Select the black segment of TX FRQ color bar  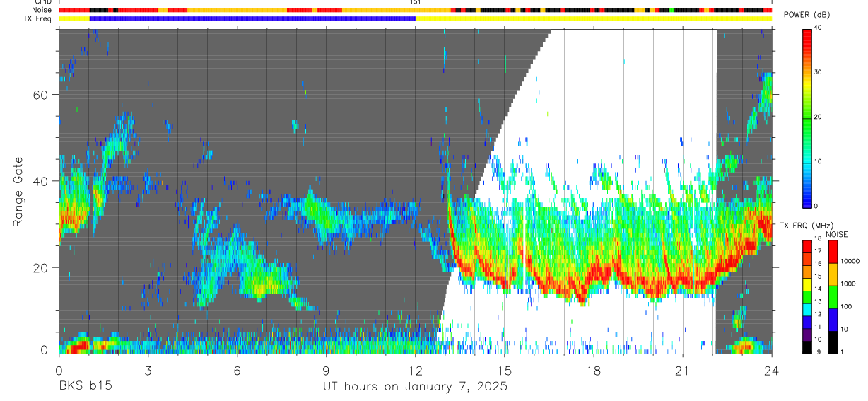click(x=807, y=347)
